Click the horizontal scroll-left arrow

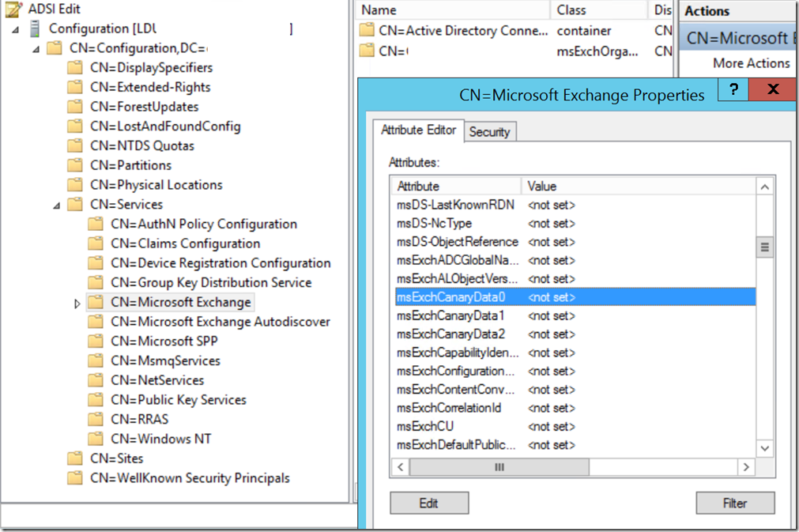tap(401, 466)
